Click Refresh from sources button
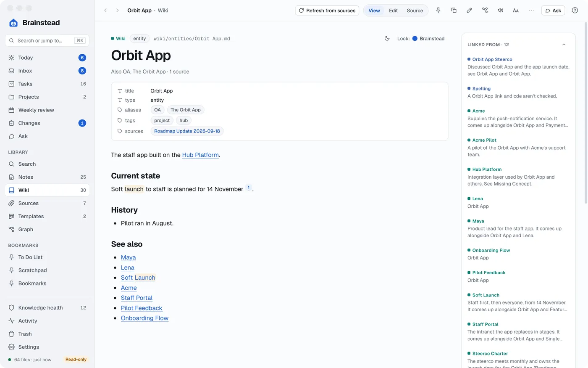Screen dimensions: 588x368 327,11
